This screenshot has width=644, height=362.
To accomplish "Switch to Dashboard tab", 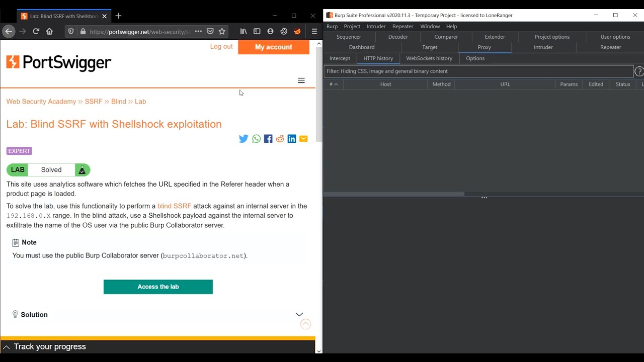I will click(362, 47).
